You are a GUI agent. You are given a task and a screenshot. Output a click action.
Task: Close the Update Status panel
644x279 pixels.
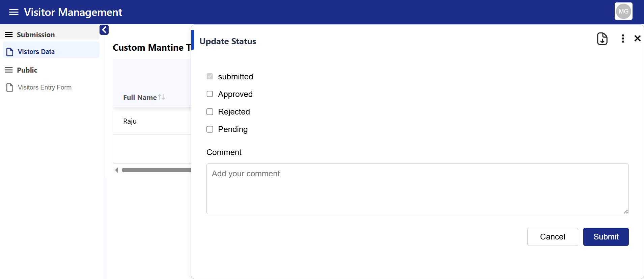point(637,39)
